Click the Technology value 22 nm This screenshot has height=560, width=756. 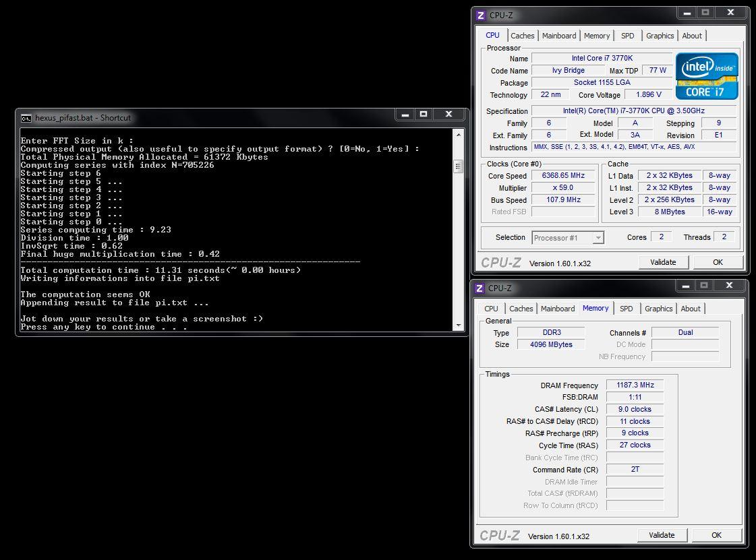(550, 94)
